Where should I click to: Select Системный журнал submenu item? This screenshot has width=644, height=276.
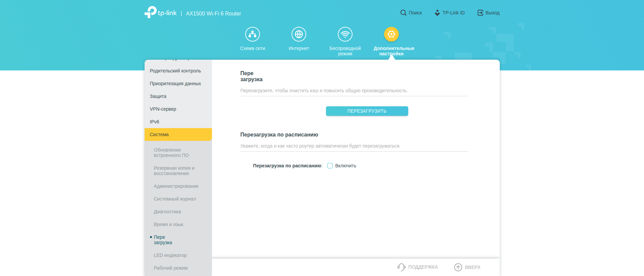175,199
